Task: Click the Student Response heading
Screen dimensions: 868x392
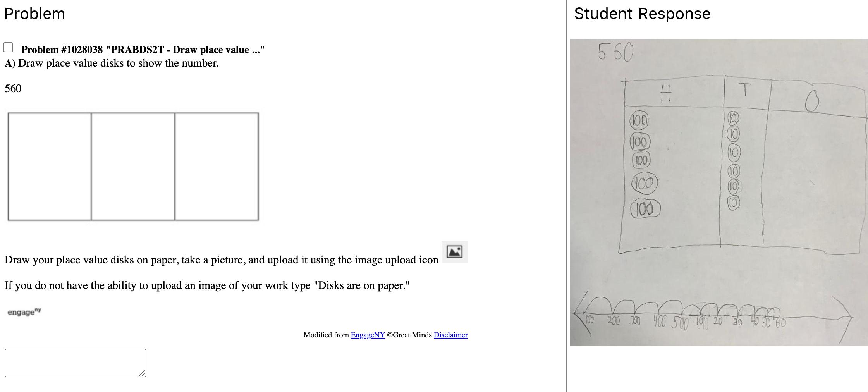Action: click(x=642, y=14)
